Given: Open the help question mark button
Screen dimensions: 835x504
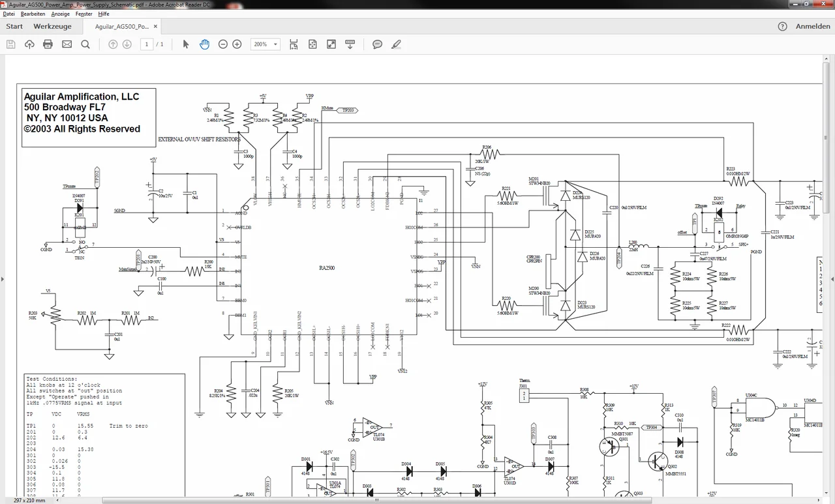Looking at the screenshot, I should point(783,27).
